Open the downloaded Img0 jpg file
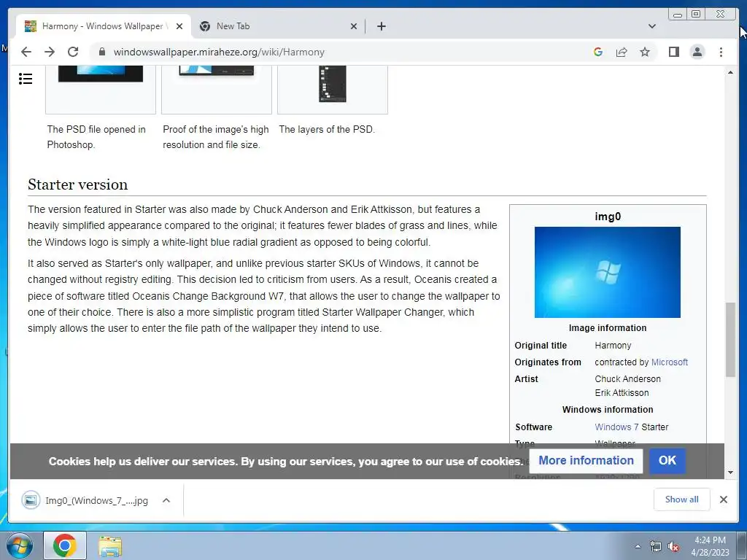 pyautogui.click(x=86, y=500)
